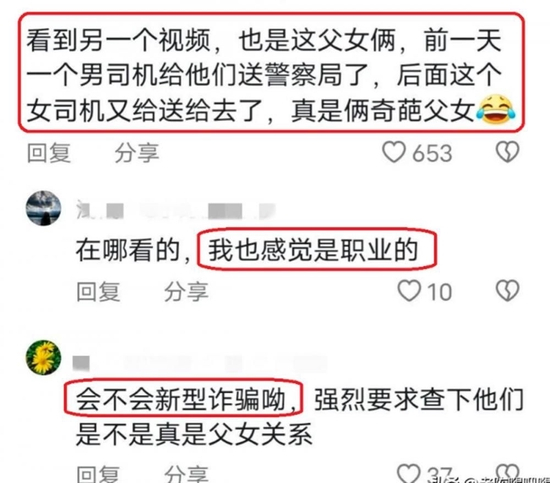Like the 新型诈骗 comment with 37 likes
The width and height of the screenshot is (550, 483).
(409, 473)
